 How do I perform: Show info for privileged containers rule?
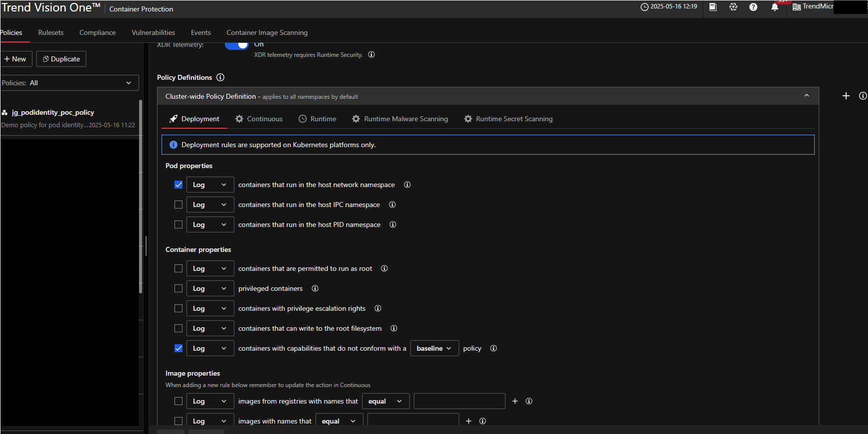(315, 288)
